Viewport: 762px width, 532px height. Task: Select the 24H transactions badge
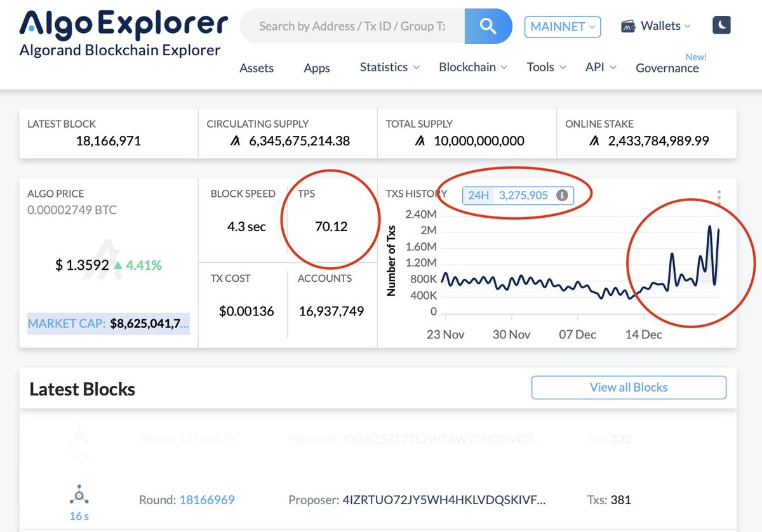pyautogui.click(x=478, y=196)
